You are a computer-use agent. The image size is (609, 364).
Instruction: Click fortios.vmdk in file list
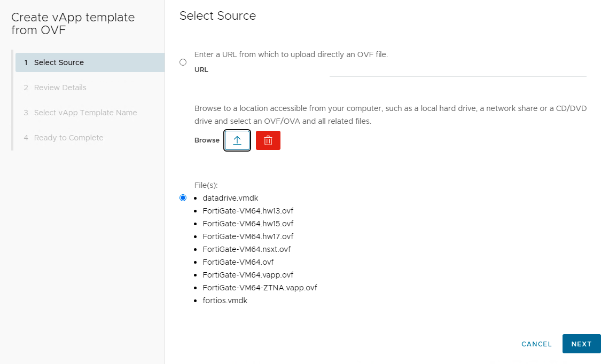coord(225,300)
